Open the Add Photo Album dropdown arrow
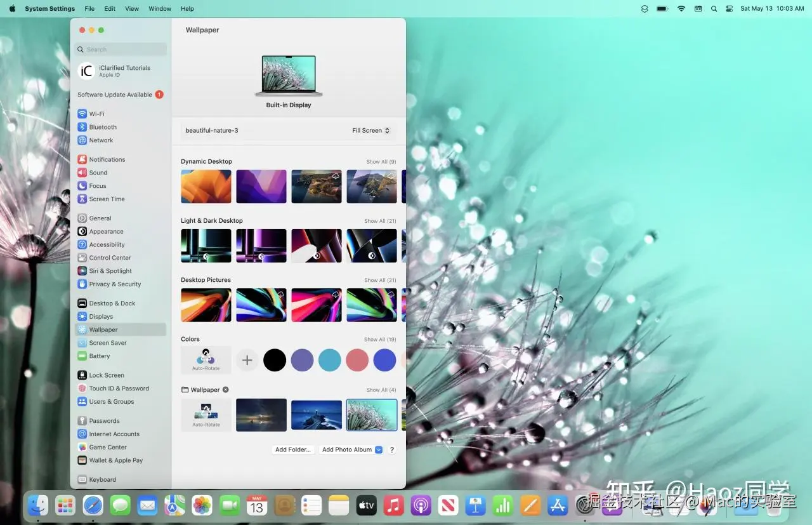Image resolution: width=812 pixels, height=525 pixels. click(379, 449)
